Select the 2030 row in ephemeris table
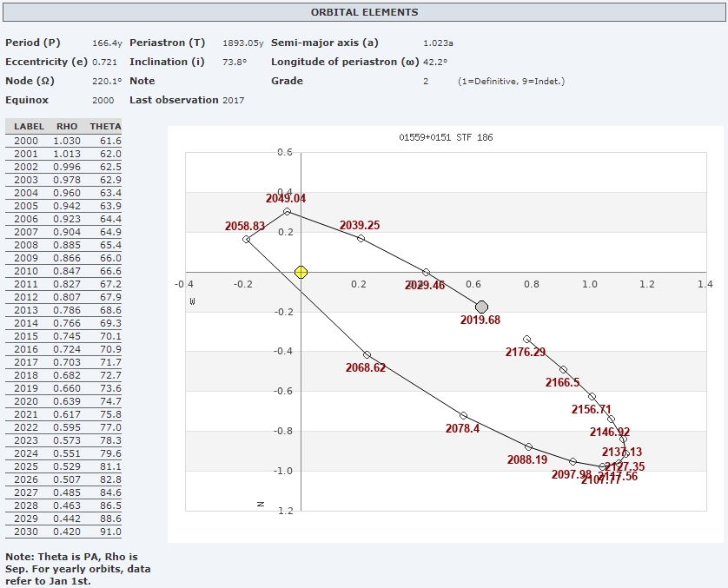This screenshot has width=728, height=588. pos(65,532)
